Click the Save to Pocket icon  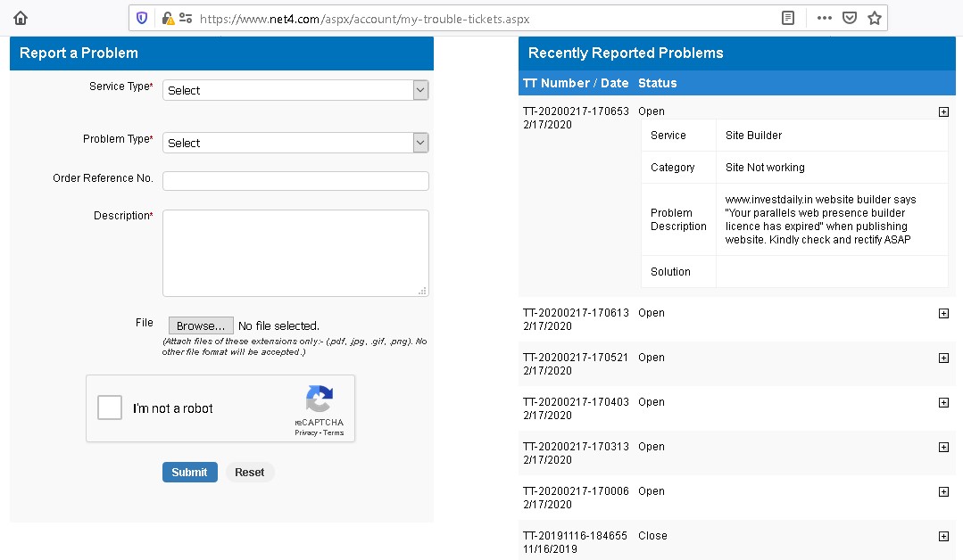coord(850,18)
